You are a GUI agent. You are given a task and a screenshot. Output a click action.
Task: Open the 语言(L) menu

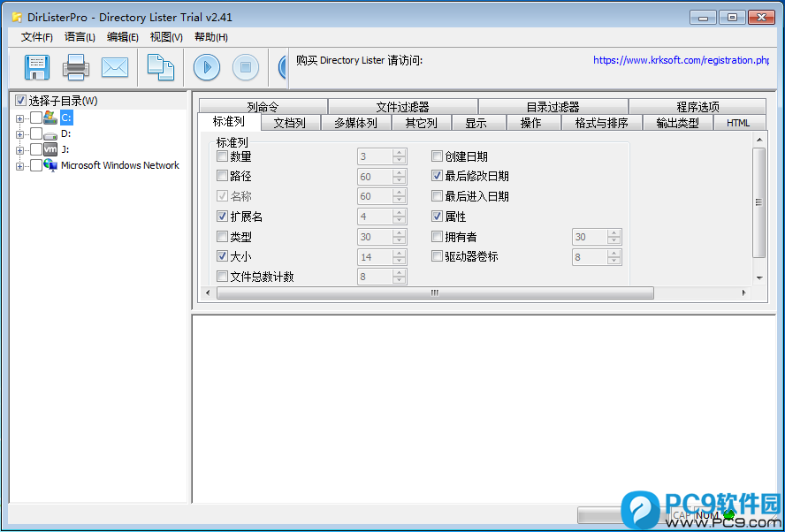click(80, 37)
